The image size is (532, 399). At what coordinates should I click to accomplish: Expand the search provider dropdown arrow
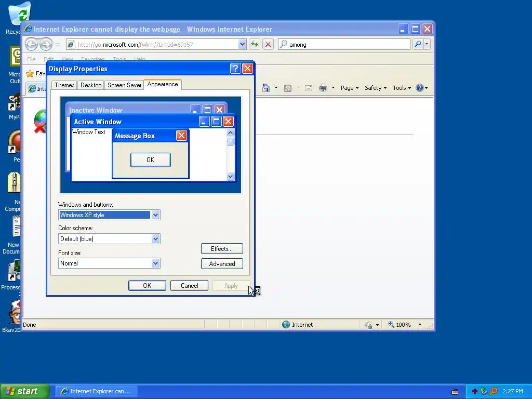click(427, 44)
